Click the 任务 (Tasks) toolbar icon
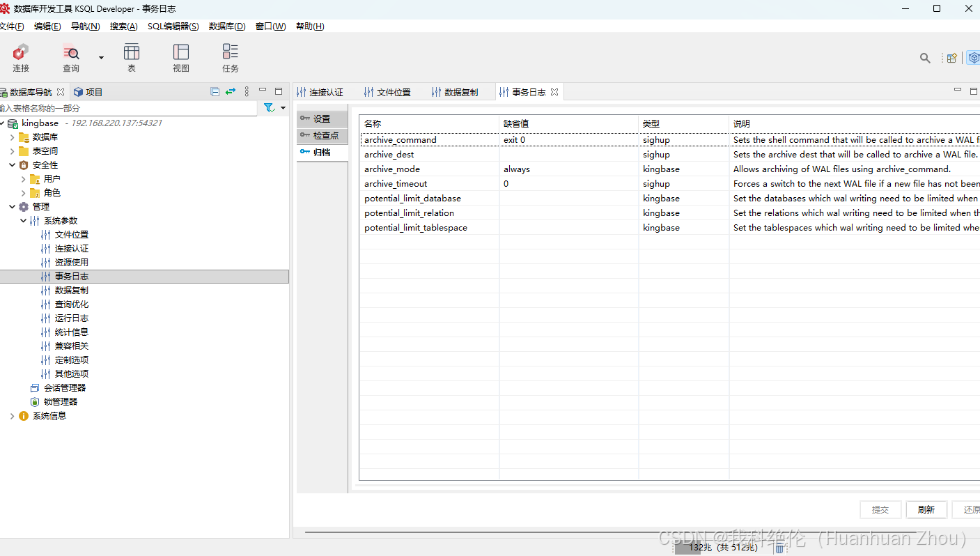Image resolution: width=980 pixels, height=556 pixels. pos(231,58)
